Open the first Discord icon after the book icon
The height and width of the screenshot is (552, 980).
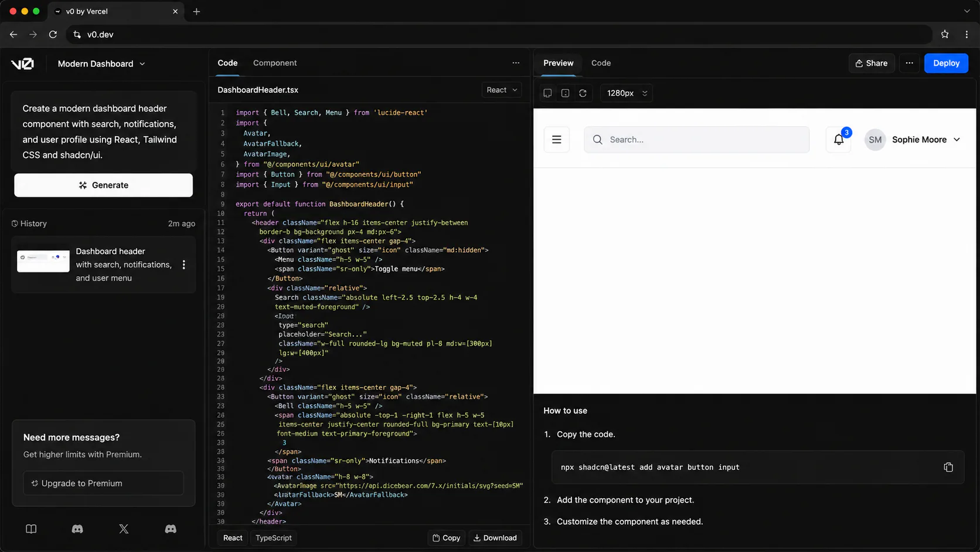click(x=77, y=529)
